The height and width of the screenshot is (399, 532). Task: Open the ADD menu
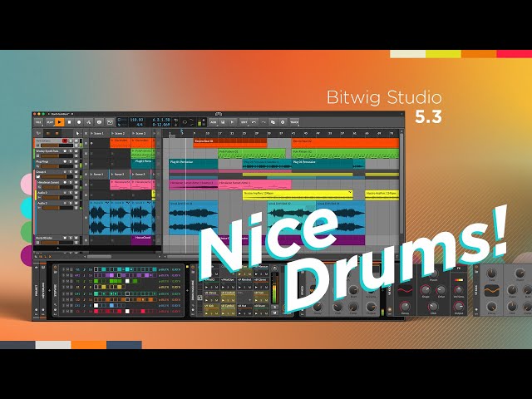213,122
